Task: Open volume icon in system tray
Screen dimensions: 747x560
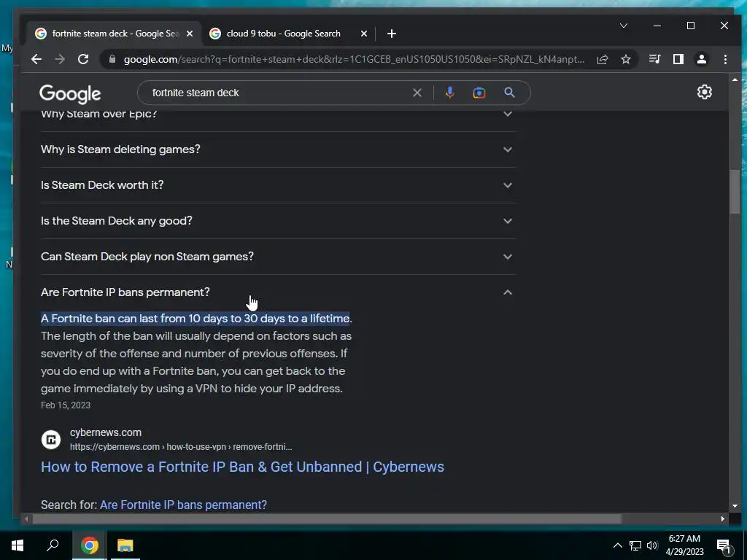Action: [652, 545]
